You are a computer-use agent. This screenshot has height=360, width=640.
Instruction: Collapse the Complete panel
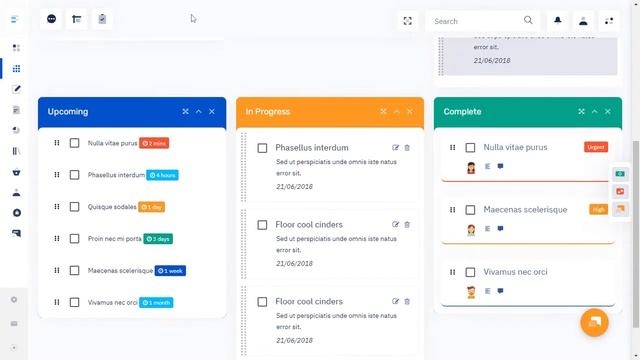pos(595,111)
